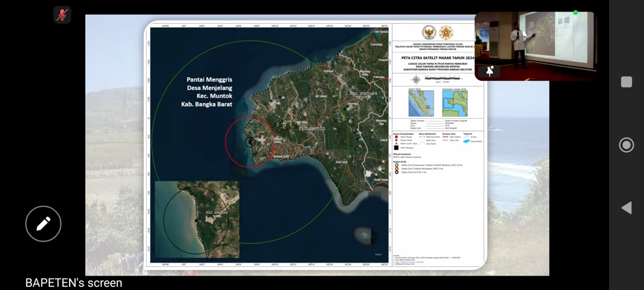Tap the green UPZ 20 km legend circle
Viewport: 644px width, 290px height.
click(x=396, y=165)
